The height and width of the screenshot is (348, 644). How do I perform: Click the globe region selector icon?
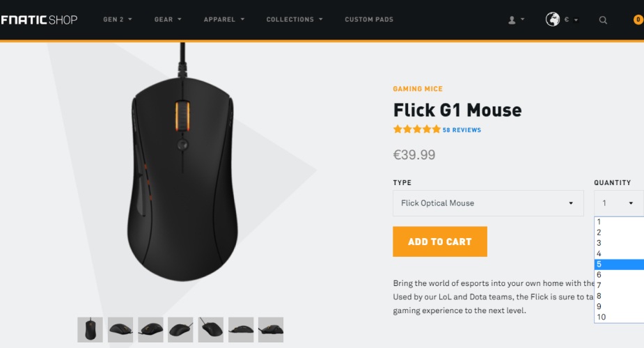tap(552, 19)
